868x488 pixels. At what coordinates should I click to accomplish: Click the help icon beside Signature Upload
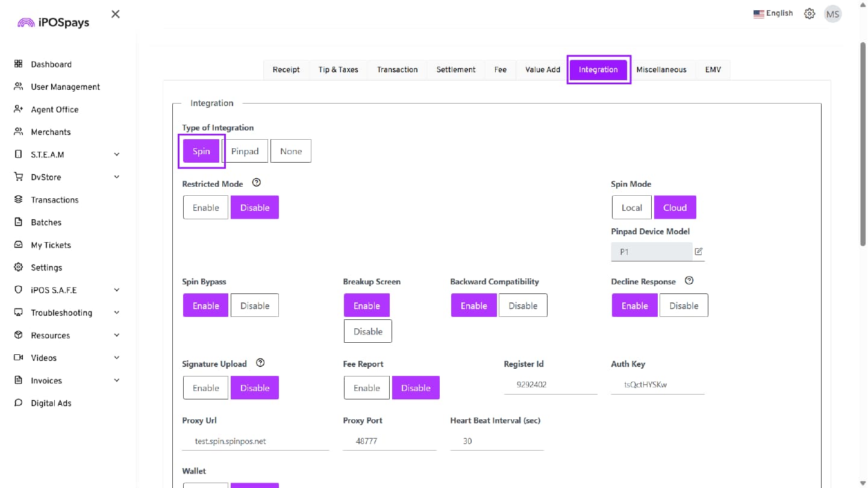[x=260, y=363]
